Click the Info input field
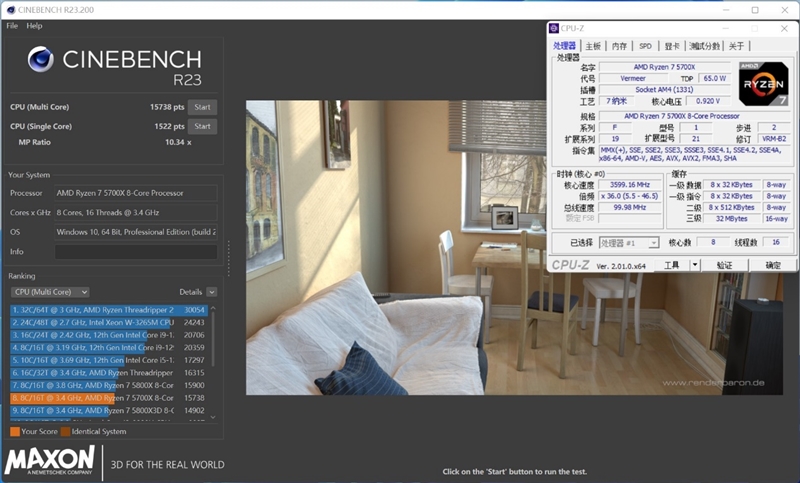This screenshot has width=800, height=483. pos(136,251)
